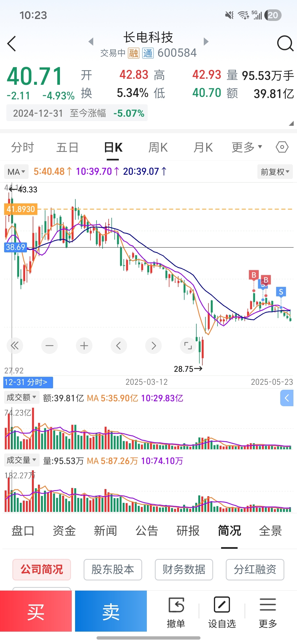Expand quote details corner triangle

coord(291,123)
